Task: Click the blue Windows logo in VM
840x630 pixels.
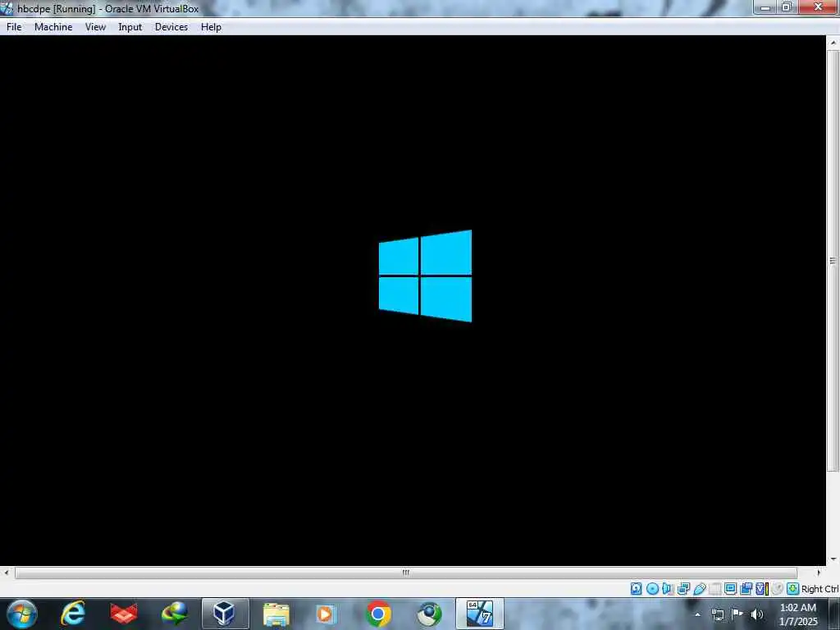Action: click(x=426, y=276)
